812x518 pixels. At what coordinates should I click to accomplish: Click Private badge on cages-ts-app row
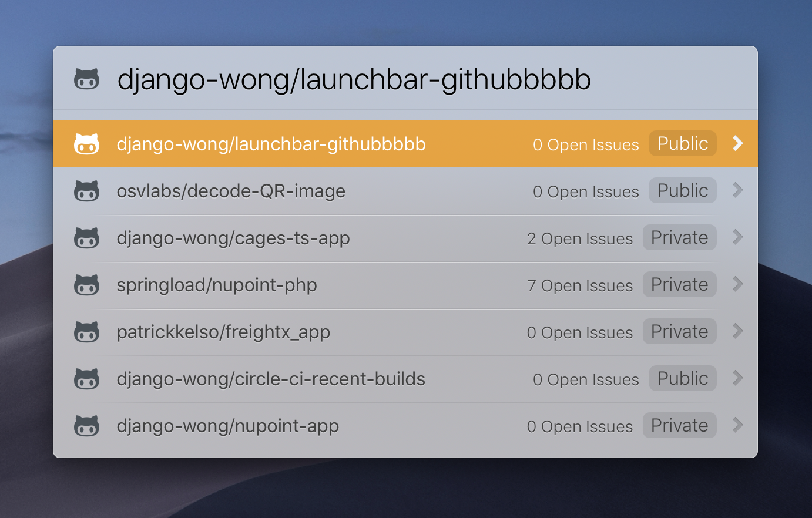pyautogui.click(x=680, y=237)
